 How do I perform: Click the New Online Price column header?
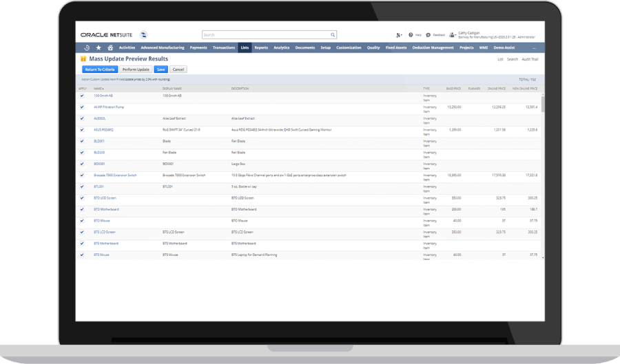click(x=525, y=89)
